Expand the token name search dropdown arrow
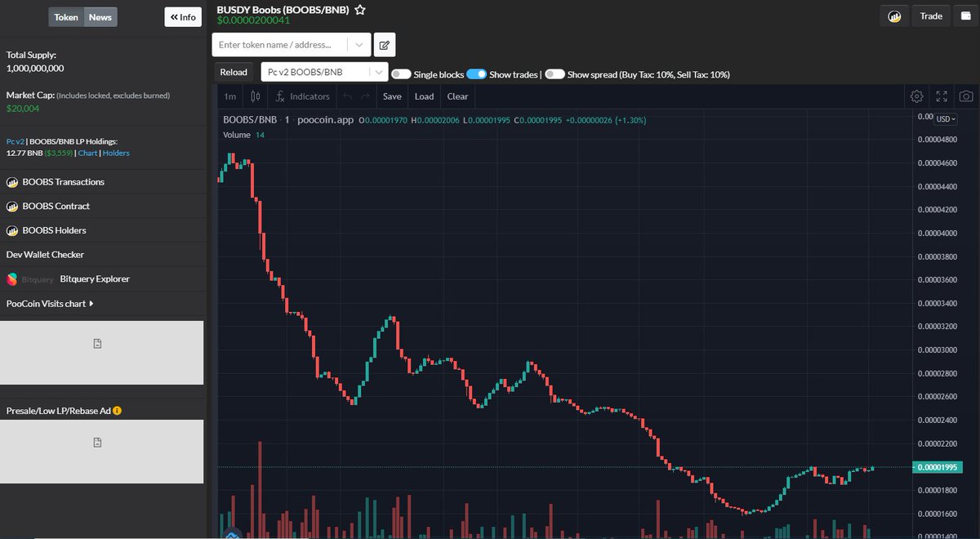This screenshot has height=539, width=980. coord(359,45)
